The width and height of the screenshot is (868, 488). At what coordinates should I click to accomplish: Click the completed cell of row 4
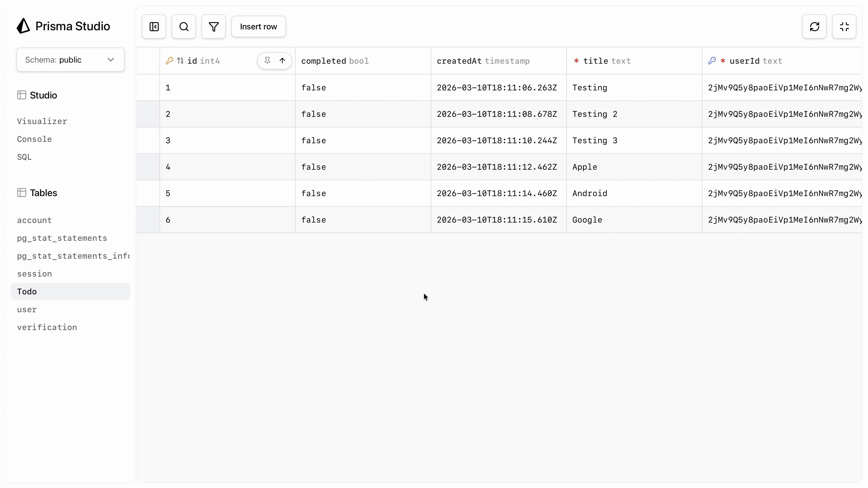click(x=363, y=167)
